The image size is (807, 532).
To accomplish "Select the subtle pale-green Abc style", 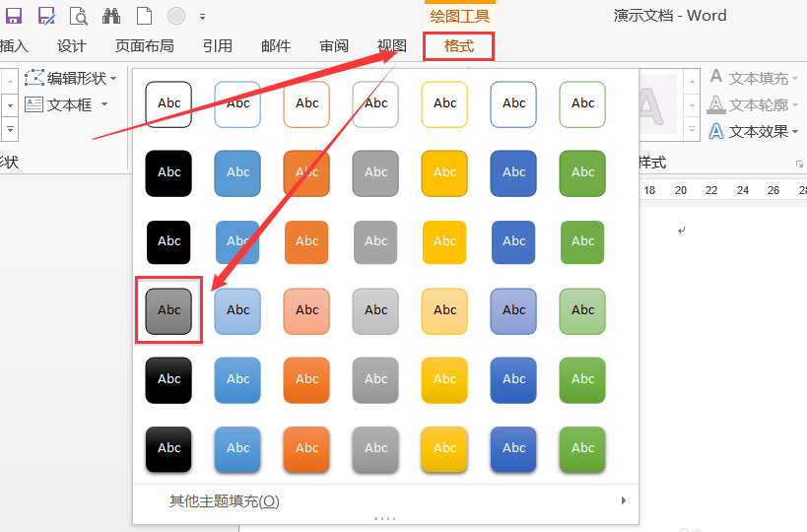I will click(x=582, y=311).
